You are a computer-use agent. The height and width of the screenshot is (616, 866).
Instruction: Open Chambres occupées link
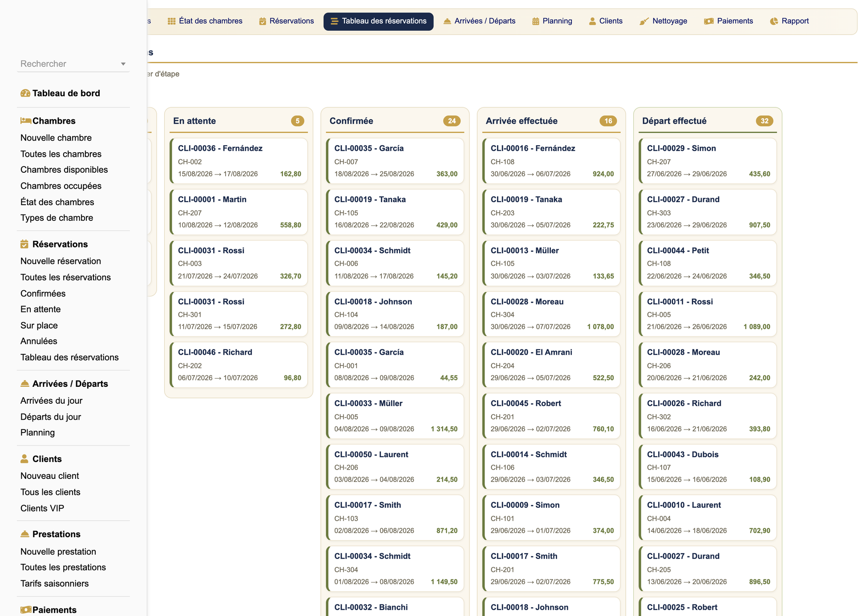tap(61, 186)
